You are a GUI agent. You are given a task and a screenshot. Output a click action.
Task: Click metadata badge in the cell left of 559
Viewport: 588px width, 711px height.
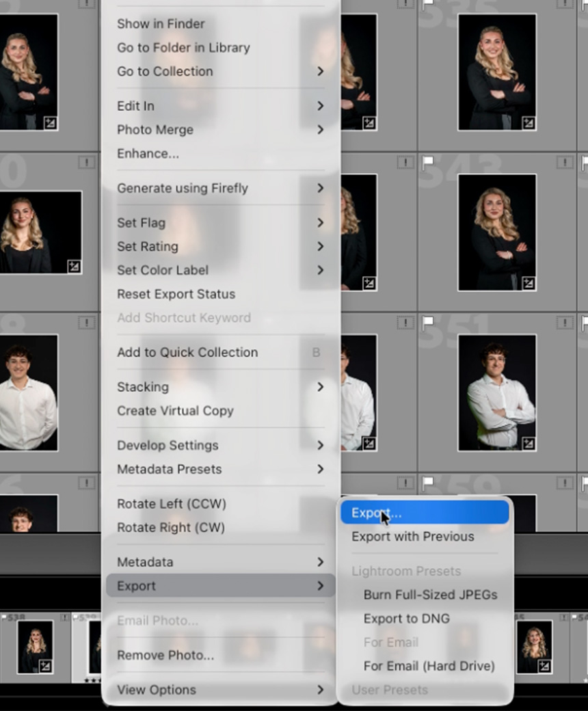pyautogui.click(x=405, y=483)
